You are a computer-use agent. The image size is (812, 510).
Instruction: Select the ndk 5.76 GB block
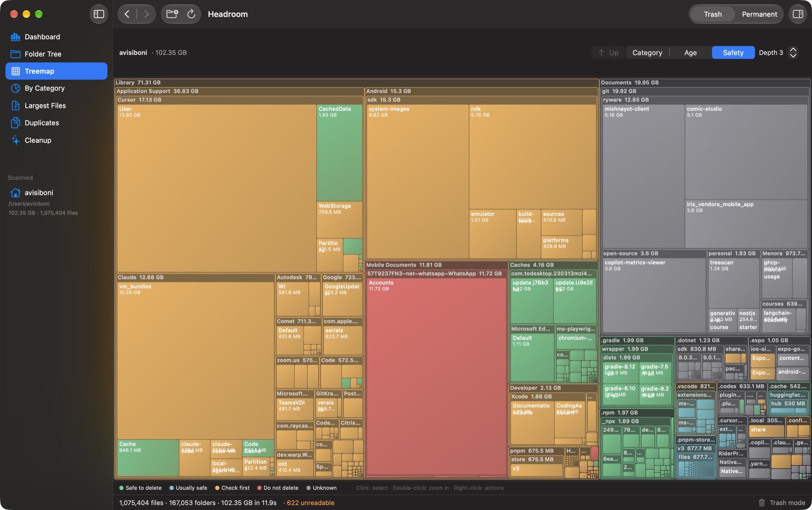coord(532,157)
